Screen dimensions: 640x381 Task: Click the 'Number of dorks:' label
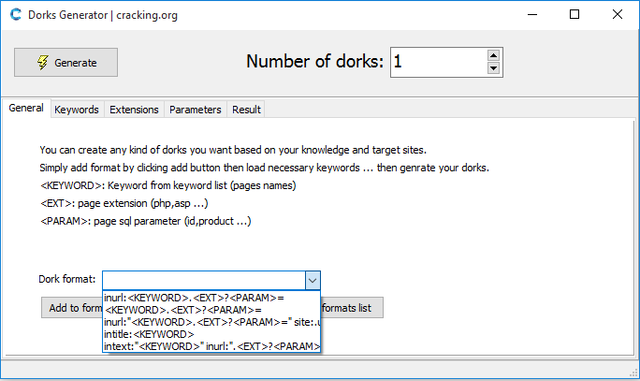click(x=315, y=62)
